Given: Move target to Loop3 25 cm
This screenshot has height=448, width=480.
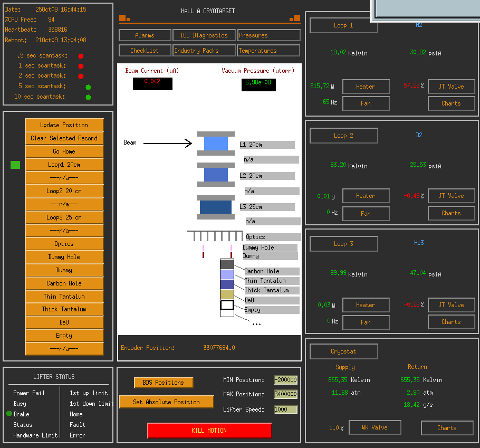Looking at the screenshot, I should pyautogui.click(x=64, y=217).
